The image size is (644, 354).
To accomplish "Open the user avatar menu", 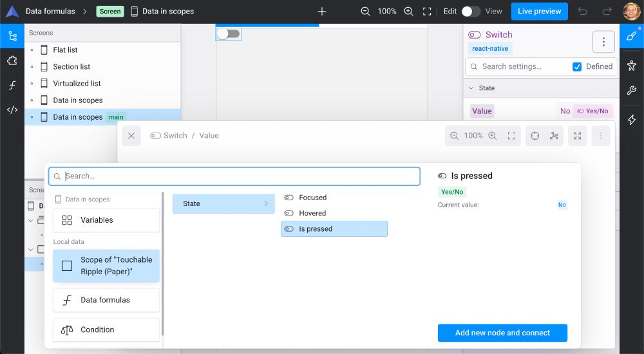I will [x=631, y=12].
